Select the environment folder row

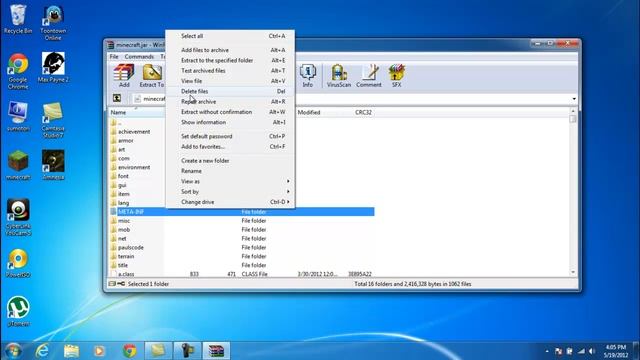(x=134, y=167)
